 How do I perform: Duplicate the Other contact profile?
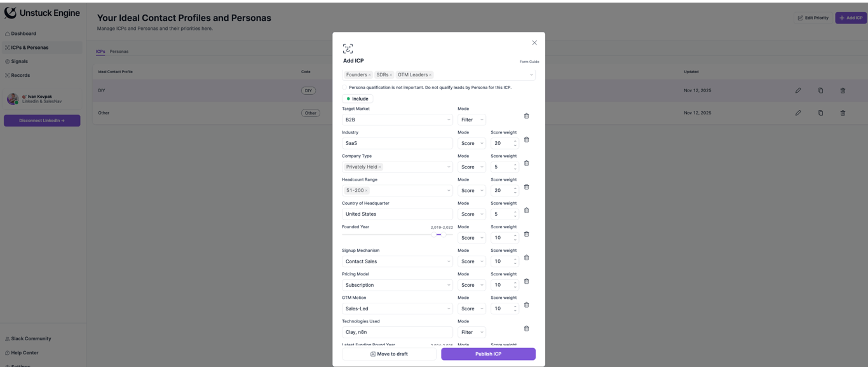point(820,113)
